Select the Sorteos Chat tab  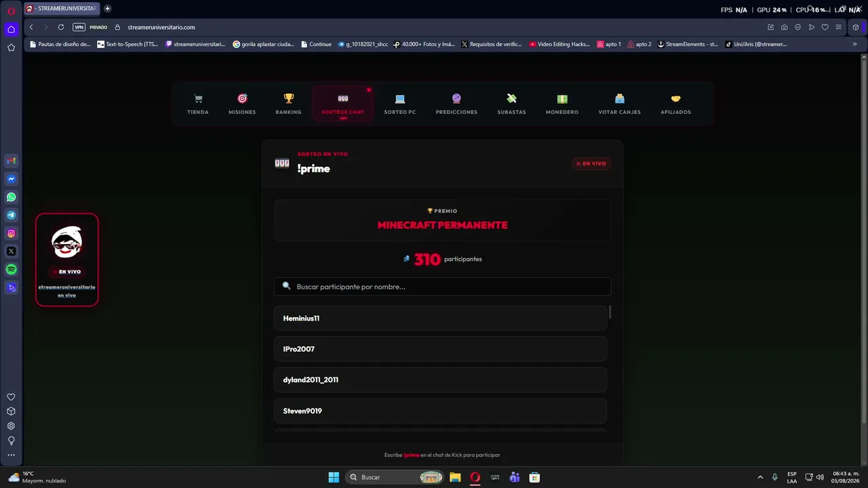[342, 104]
